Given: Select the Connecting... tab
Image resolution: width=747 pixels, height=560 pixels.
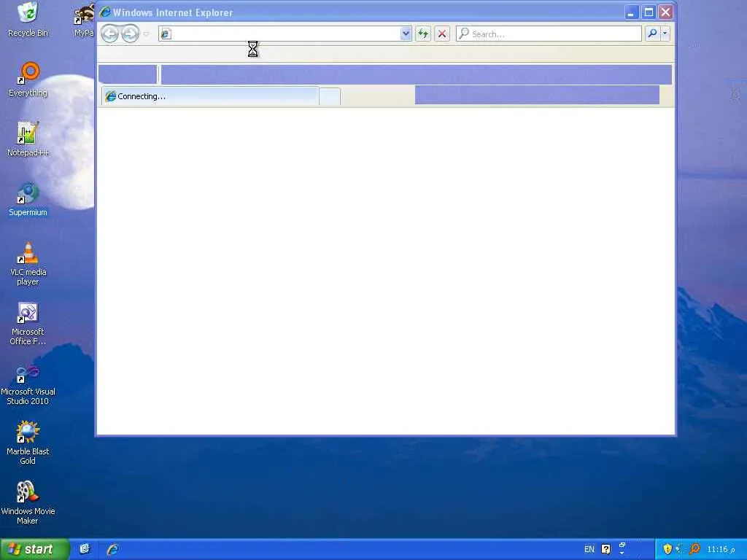Looking at the screenshot, I should click(210, 96).
